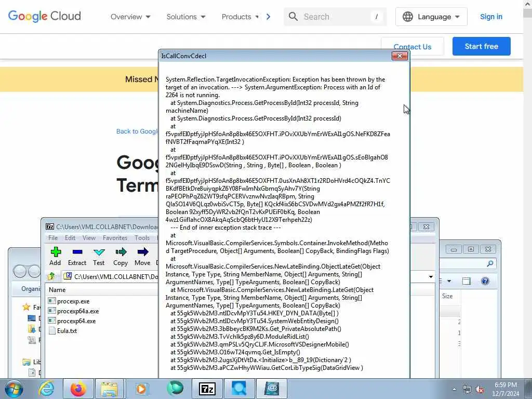Close the IsCallConvCdecl error dialog

[400, 56]
